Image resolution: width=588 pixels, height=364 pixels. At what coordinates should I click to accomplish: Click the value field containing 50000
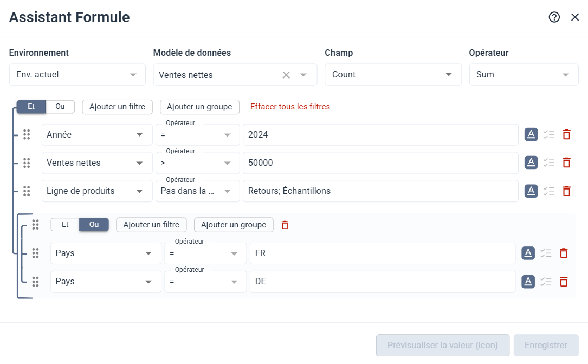point(380,162)
